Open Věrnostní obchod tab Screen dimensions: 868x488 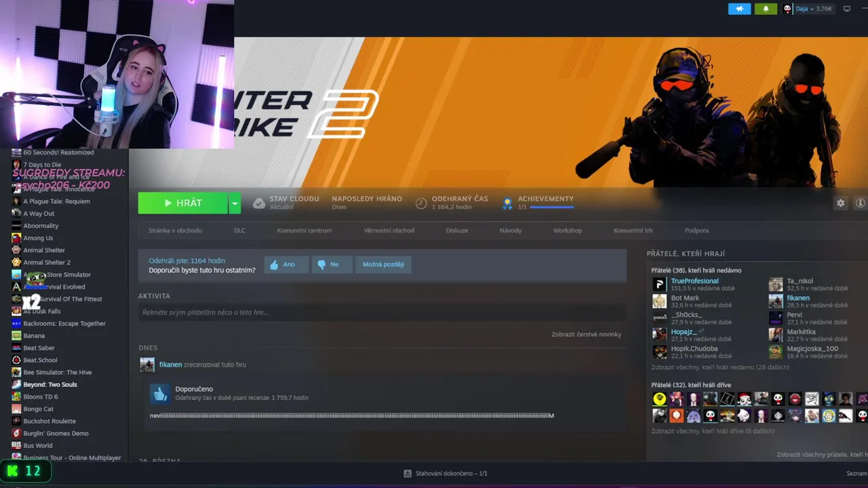(x=389, y=230)
